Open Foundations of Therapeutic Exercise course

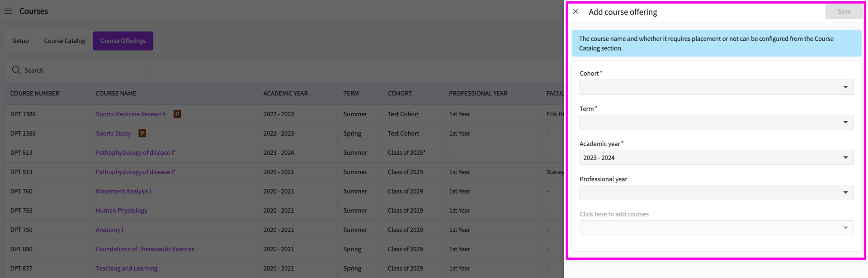(145, 249)
